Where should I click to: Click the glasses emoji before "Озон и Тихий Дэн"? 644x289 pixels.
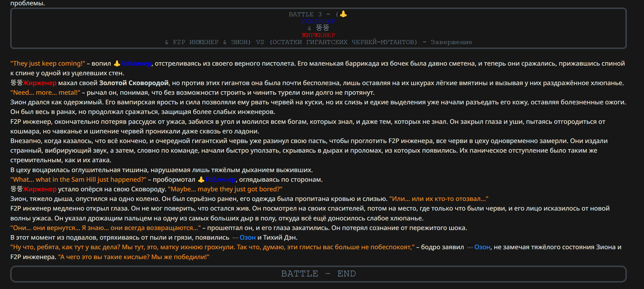[235, 237]
